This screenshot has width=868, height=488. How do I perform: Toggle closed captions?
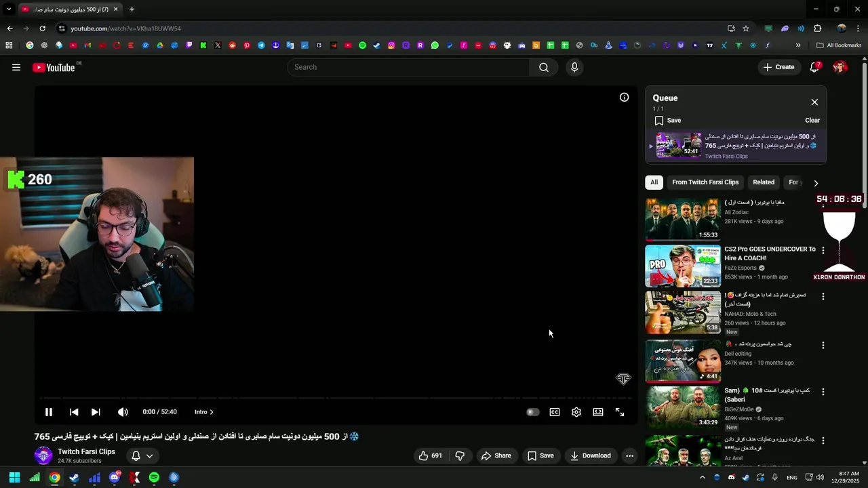(555, 412)
